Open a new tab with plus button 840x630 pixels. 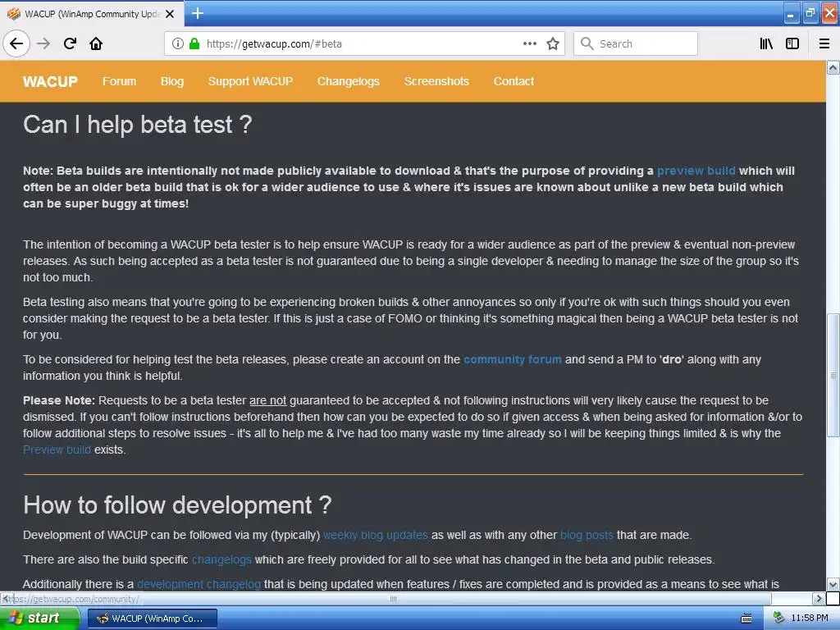198,13
